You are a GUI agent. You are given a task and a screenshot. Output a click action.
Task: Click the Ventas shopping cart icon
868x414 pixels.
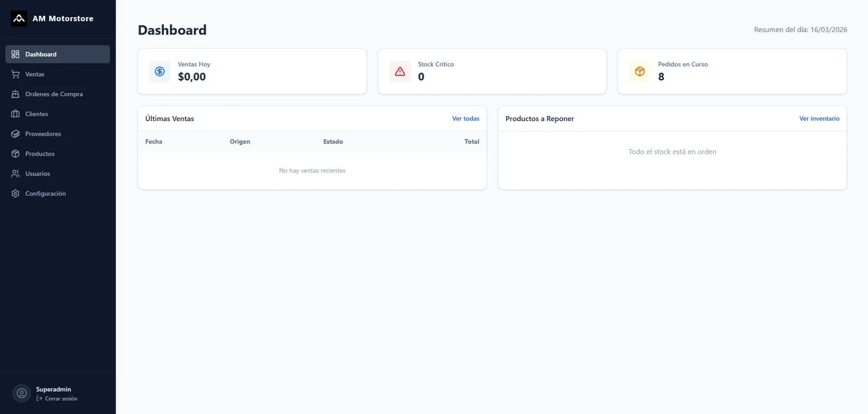click(15, 74)
